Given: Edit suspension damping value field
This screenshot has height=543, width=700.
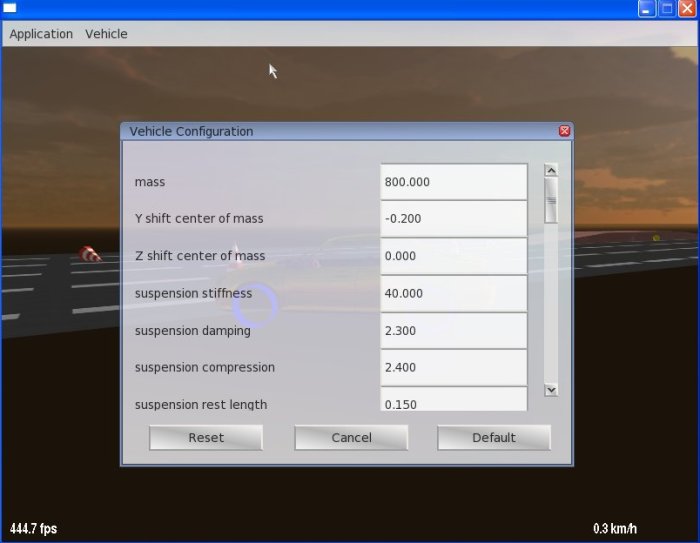Looking at the screenshot, I should pyautogui.click(x=454, y=330).
